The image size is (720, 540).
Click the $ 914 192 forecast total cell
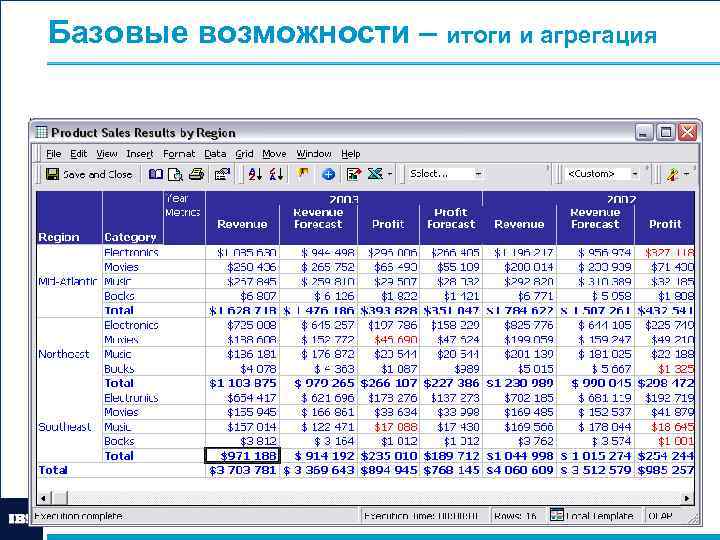tap(319, 456)
